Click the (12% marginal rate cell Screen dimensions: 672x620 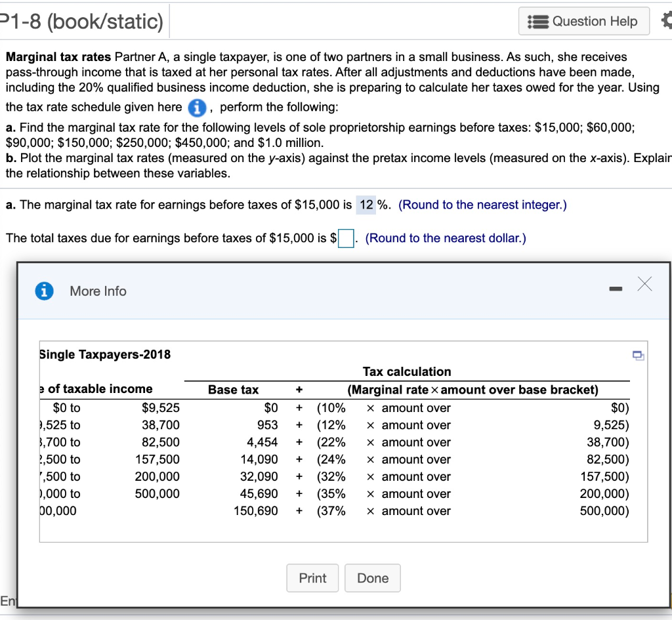tap(331, 425)
